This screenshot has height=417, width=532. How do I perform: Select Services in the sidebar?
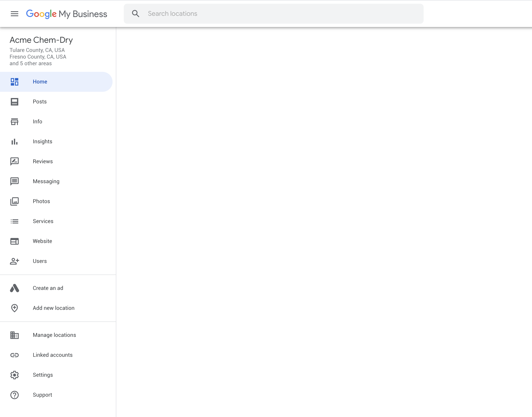click(43, 221)
